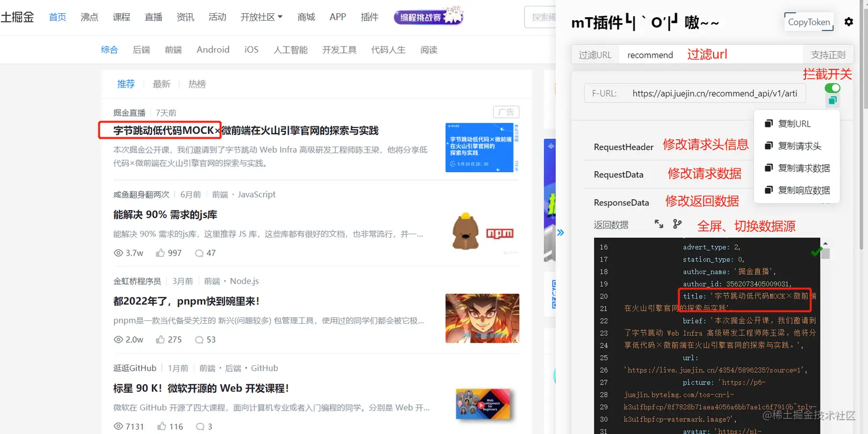Open the 直播 nav item
The width and height of the screenshot is (868, 434).
point(153,17)
